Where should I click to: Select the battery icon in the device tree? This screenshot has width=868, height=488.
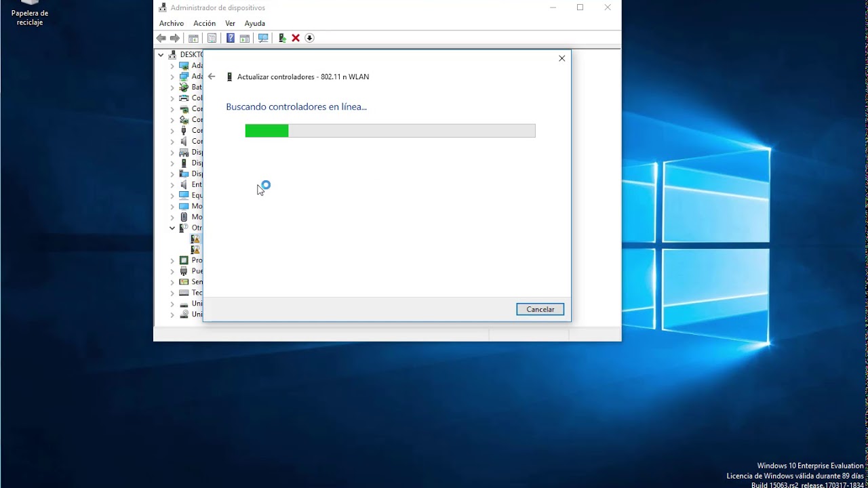pyautogui.click(x=184, y=87)
